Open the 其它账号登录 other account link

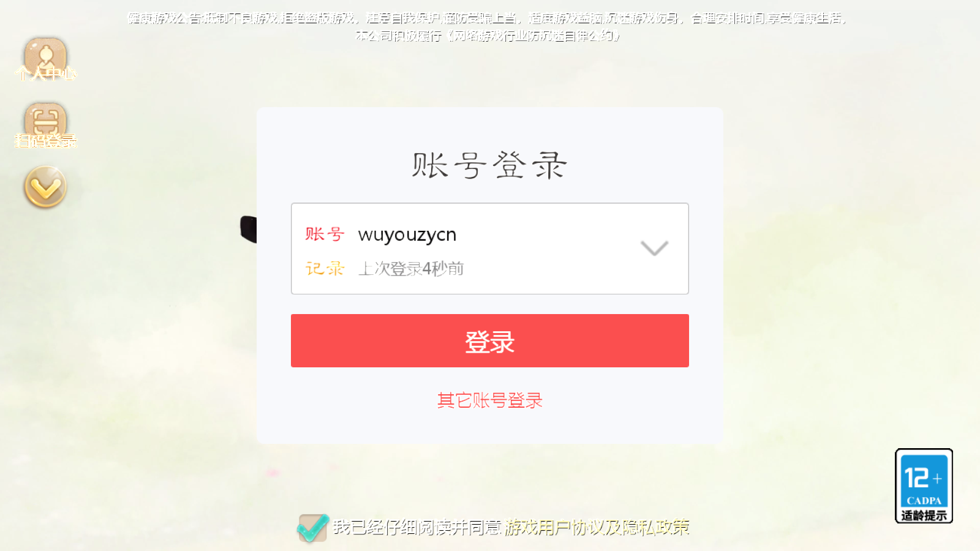[x=490, y=400]
